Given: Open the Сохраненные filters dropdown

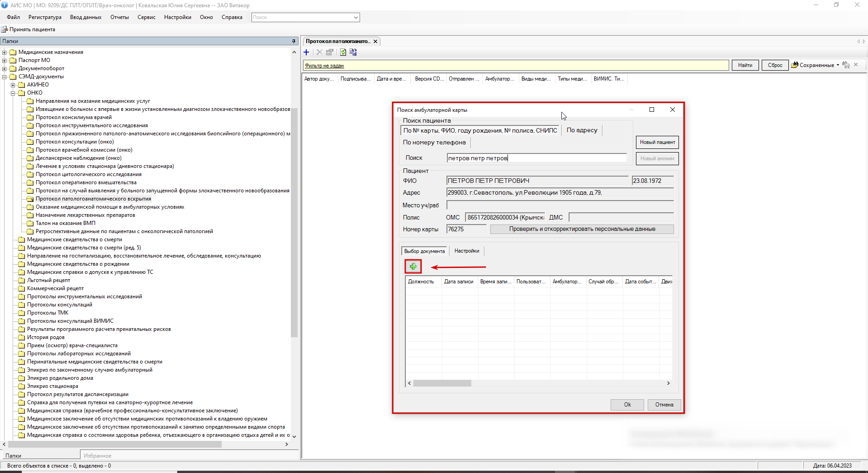Looking at the screenshot, I should (x=838, y=65).
